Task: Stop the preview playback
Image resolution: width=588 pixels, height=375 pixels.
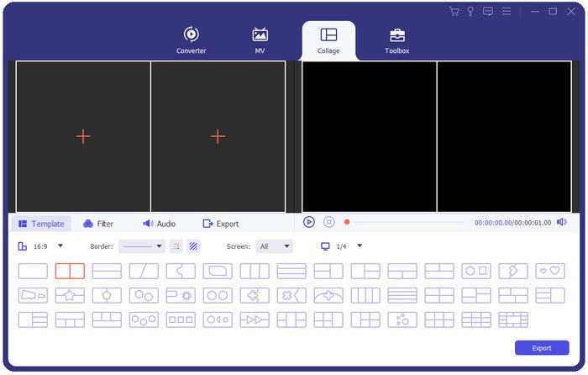Action: [x=329, y=222]
